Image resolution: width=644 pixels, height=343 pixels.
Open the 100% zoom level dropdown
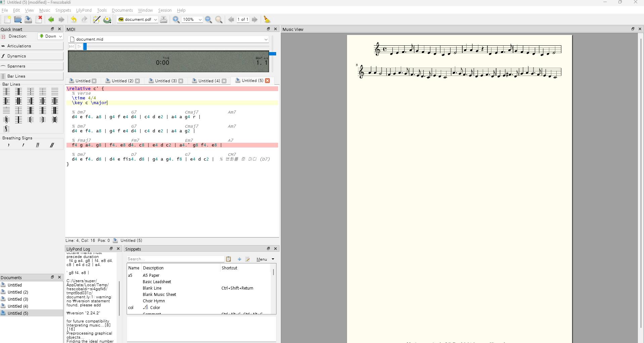(x=192, y=19)
